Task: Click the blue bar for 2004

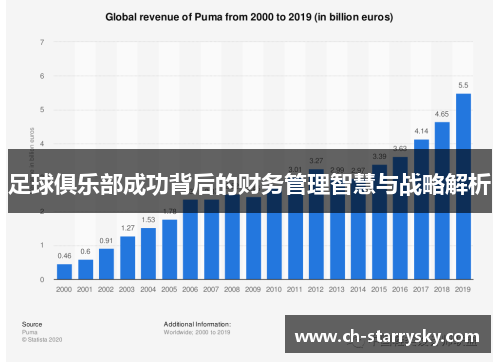Action: tap(149, 254)
